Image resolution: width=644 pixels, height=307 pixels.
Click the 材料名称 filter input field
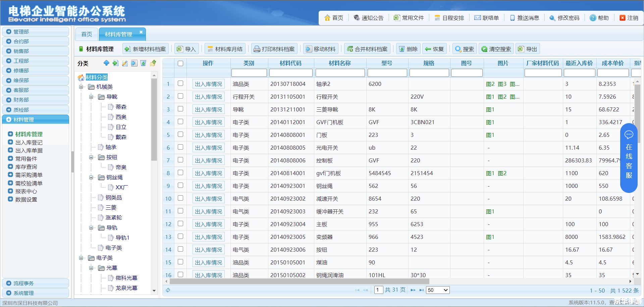[340, 73]
